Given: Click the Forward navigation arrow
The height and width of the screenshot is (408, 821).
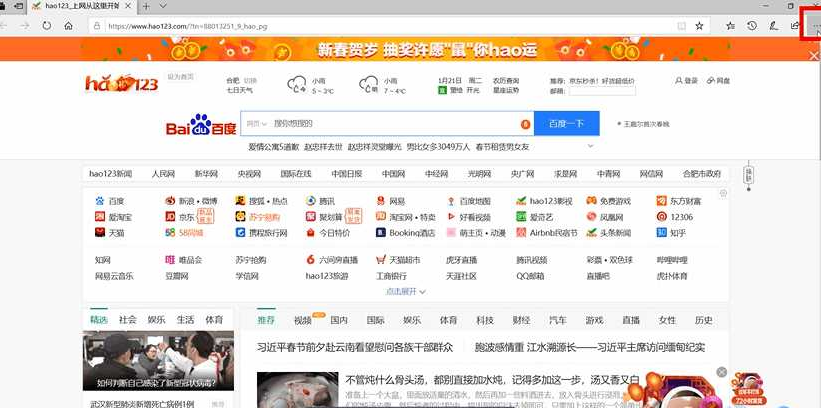Looking at the screenshot, I should tap(25, 26).
